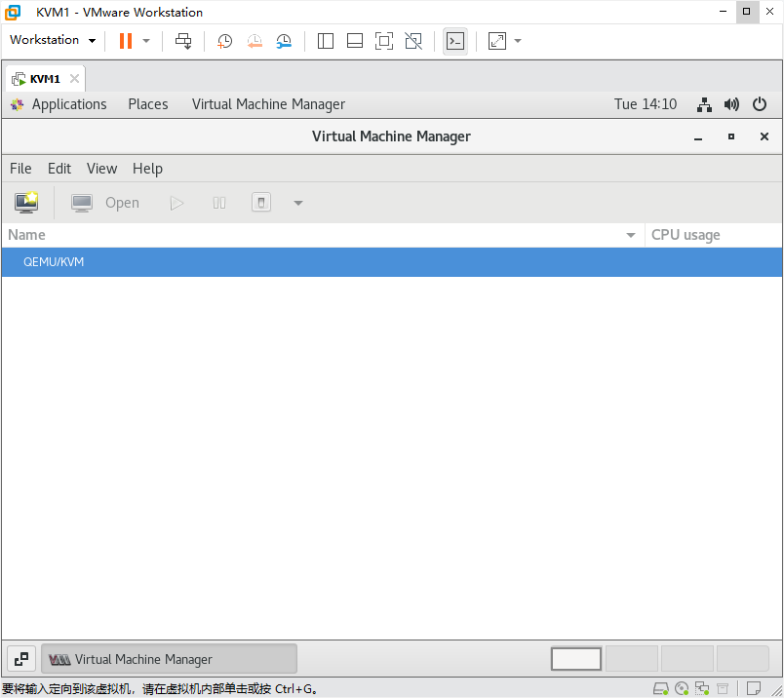Image resolution: width=784 pixels, height=698 pixels.
Task: Click the send Ctrl+Alt+Del icon
Action: 183,41
